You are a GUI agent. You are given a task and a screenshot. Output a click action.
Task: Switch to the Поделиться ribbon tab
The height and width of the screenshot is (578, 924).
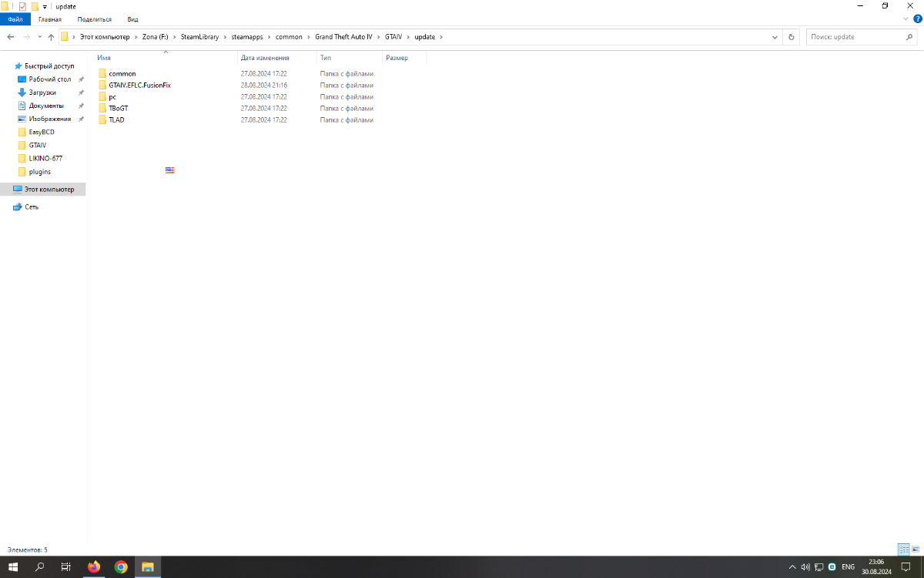(94, 19)
